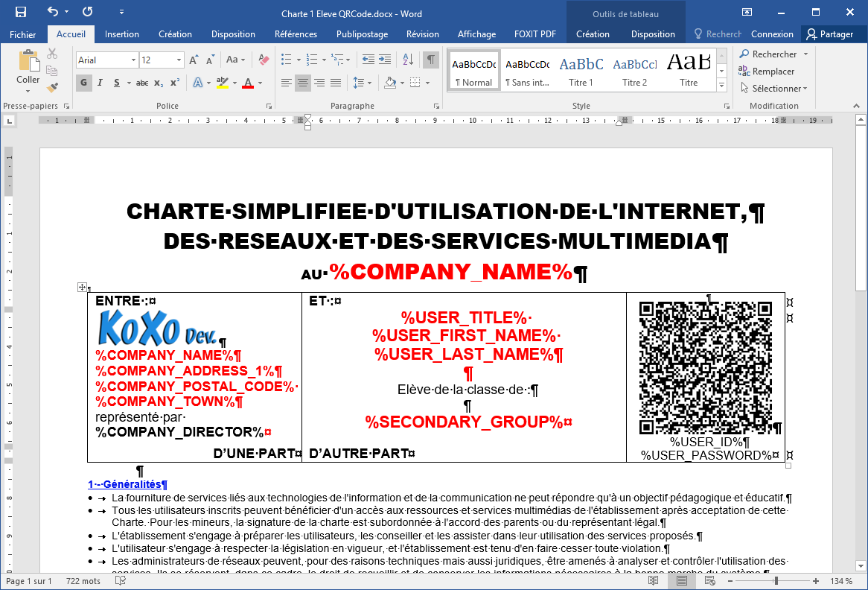The height and width of the screenshot is (590, 868).
Task: Click the Partager button
Action: [829, 34]
